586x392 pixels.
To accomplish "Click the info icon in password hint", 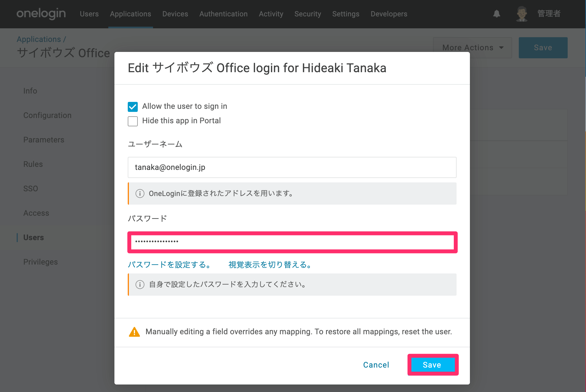I will tap(140, 285).
